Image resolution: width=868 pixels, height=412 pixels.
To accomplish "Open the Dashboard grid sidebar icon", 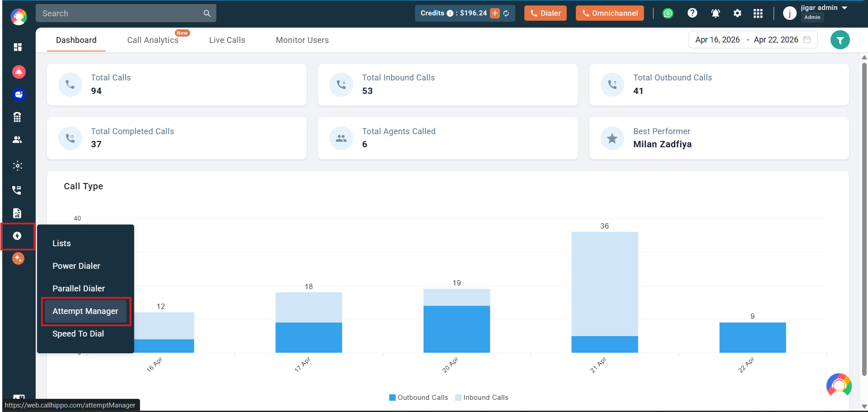I will [x=18, y=47].
